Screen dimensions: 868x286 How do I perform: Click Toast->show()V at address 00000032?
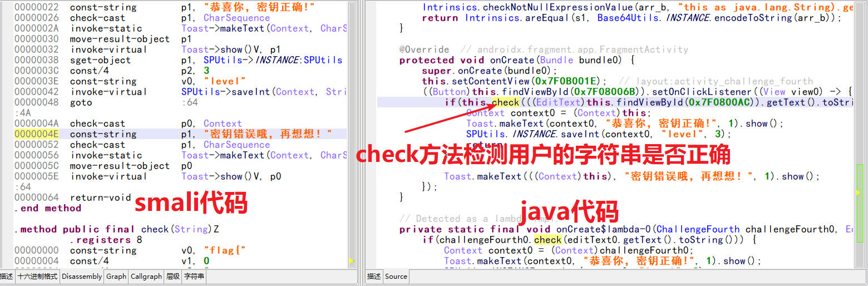(220, 50)
